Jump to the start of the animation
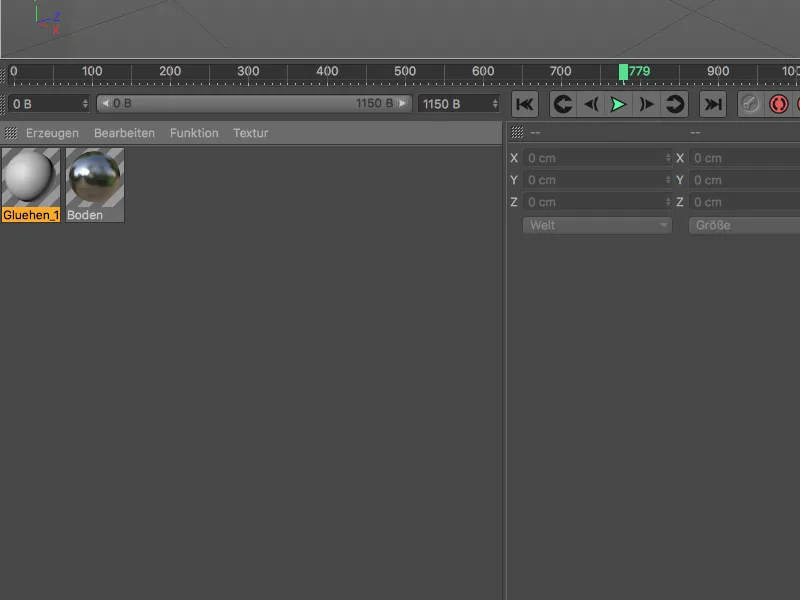This screenshot has height=600, width=800. click(x=524, y=104)
